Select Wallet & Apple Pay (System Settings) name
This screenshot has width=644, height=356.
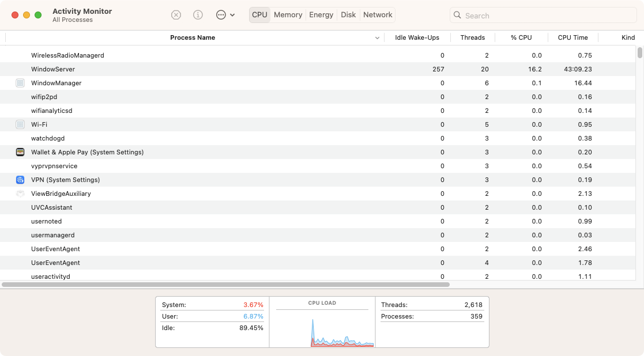pyautogui.click(x=88, y=152)
